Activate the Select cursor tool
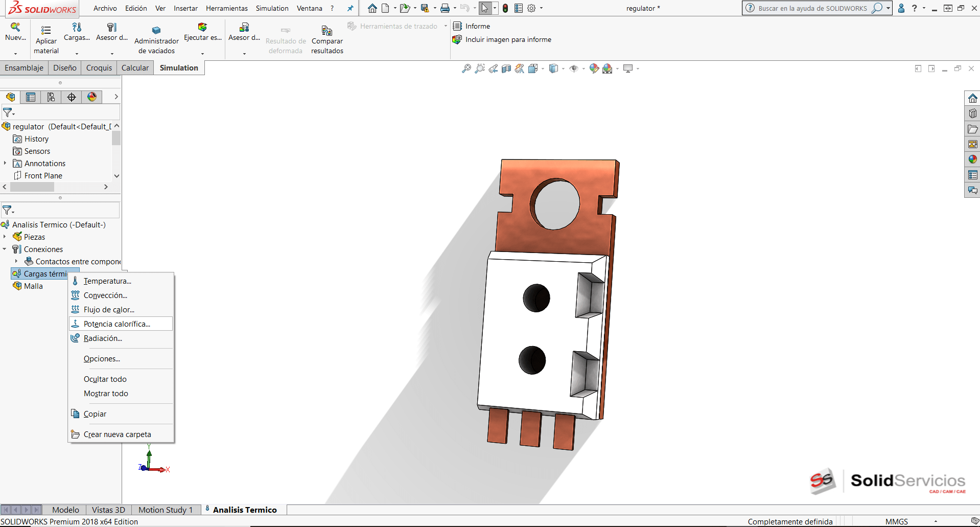The width and height of the screenshot is (980, 527). tap(485, 8)
